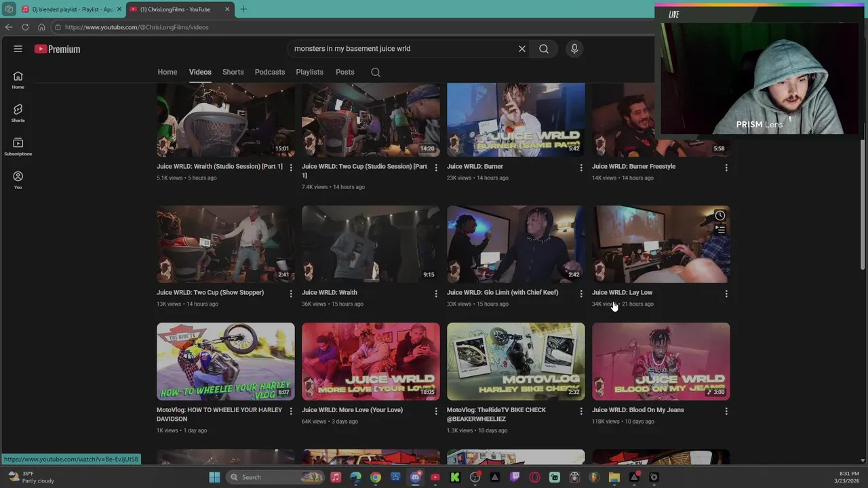Image resolution: width=868 pixels, height=488 pixels.
Task: Open Juice WRLD: Lay Low title link
Action: tap(622, 292)
